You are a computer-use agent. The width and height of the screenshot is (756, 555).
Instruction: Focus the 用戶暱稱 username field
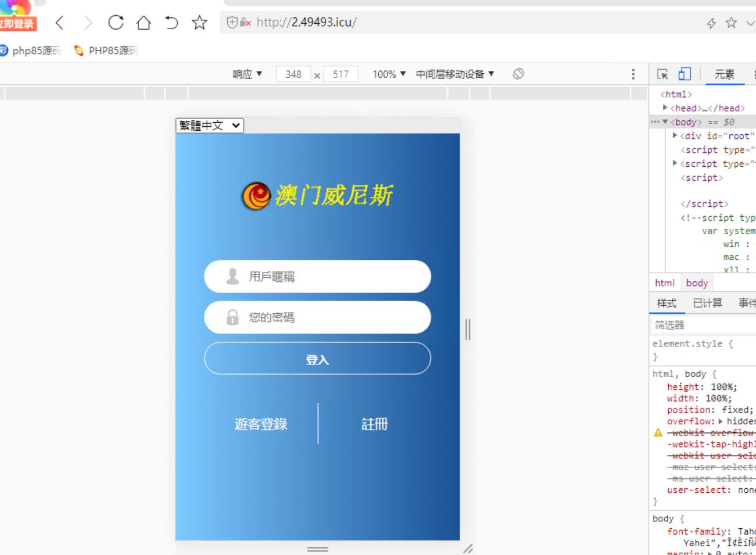[325, 277]
